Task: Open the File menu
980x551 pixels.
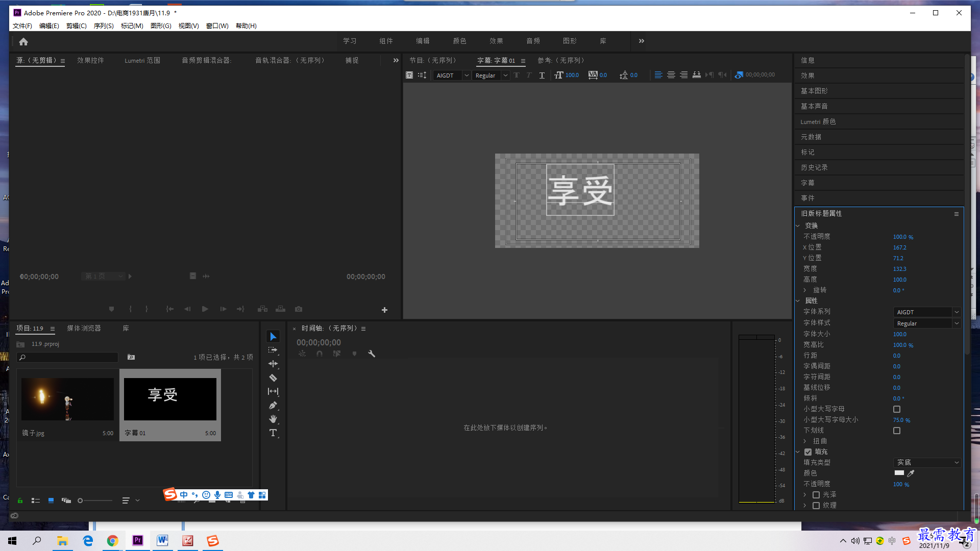Action: tap(22, 26)
